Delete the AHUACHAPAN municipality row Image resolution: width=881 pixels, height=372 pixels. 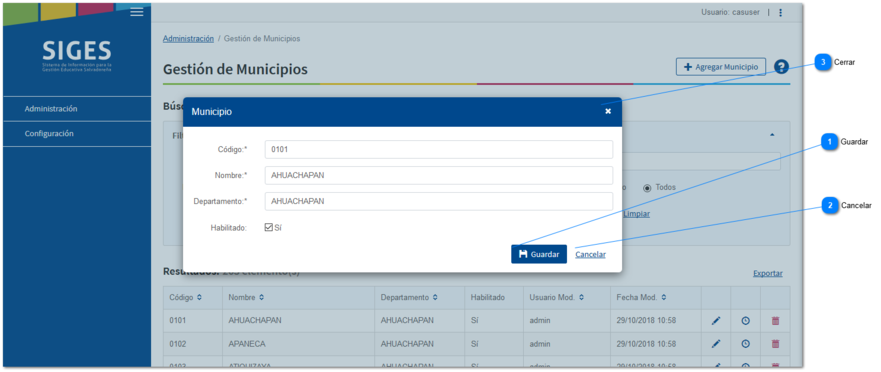[x=775, y=321]
